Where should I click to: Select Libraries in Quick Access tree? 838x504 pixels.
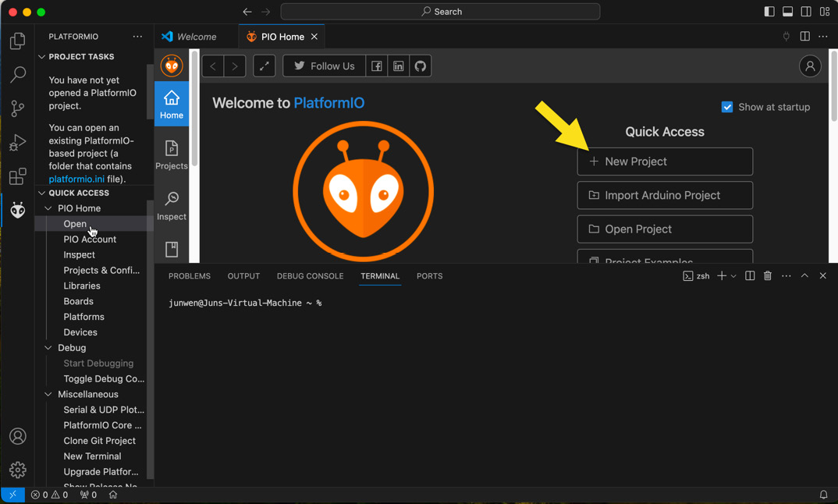82,286
